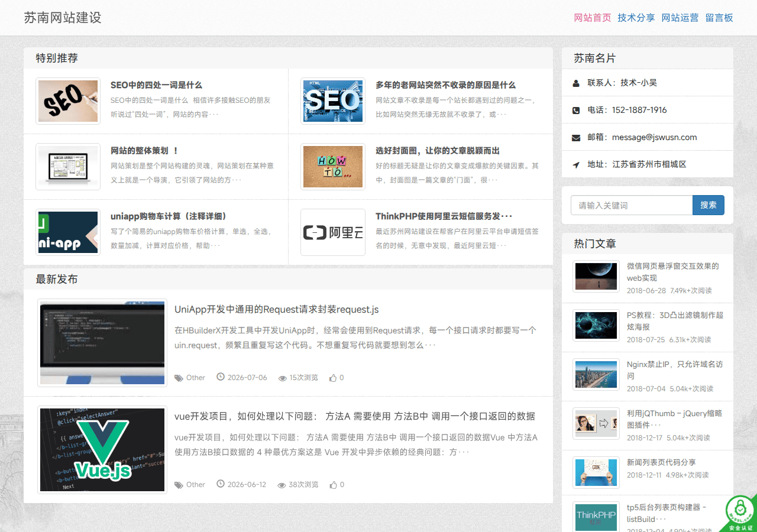Image resolution: width=757 pixels, height=532 pixels.
Task: Open the 技术分享 navigation item
Action: click(x=636, y=18)
